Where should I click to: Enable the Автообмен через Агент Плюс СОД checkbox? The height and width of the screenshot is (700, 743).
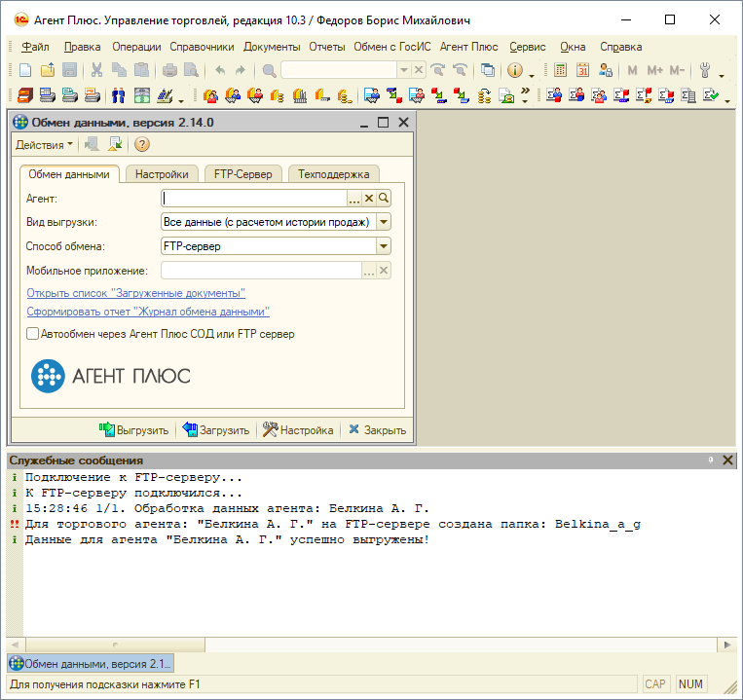[32, 333]
